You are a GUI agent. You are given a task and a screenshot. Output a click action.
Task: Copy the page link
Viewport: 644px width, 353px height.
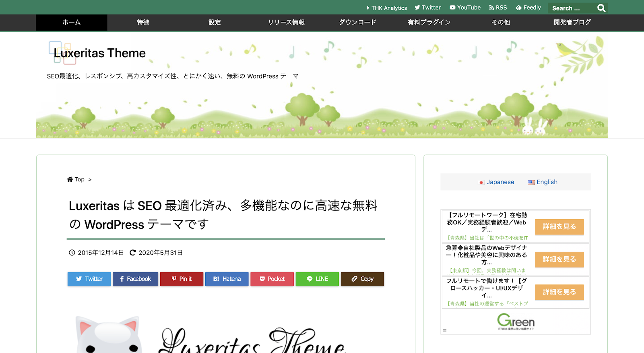pyautogui.click(x=362, y=279)
